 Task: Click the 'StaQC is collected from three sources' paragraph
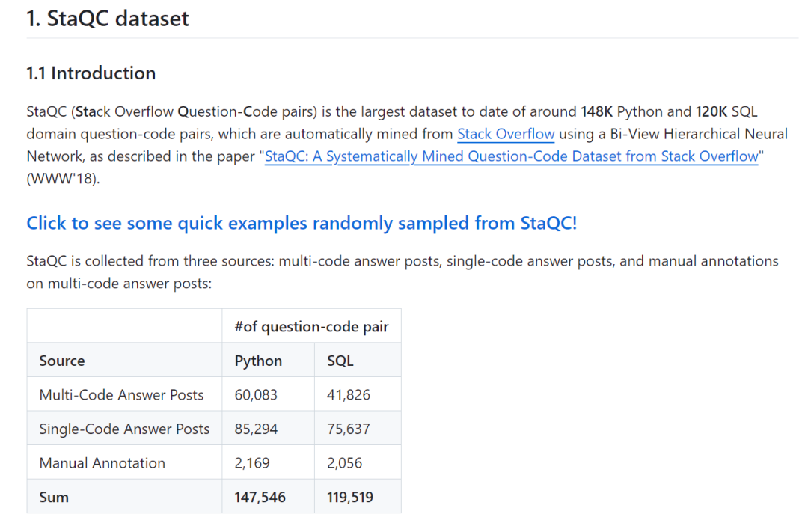[403, 272]
